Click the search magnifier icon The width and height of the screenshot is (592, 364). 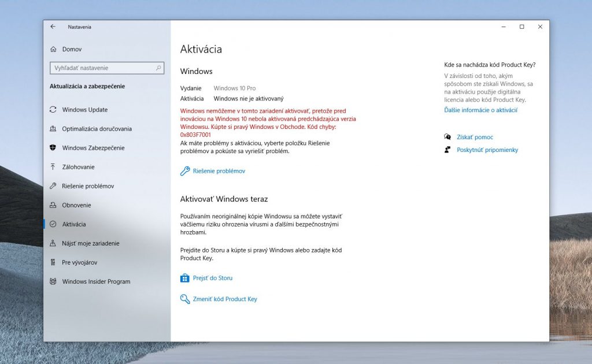158,68
